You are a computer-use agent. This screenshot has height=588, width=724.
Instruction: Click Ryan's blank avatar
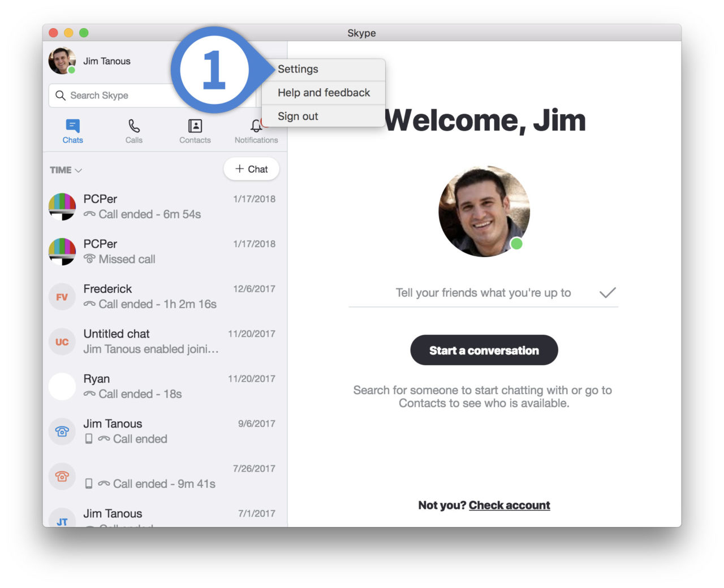click(x=62, y=387)
